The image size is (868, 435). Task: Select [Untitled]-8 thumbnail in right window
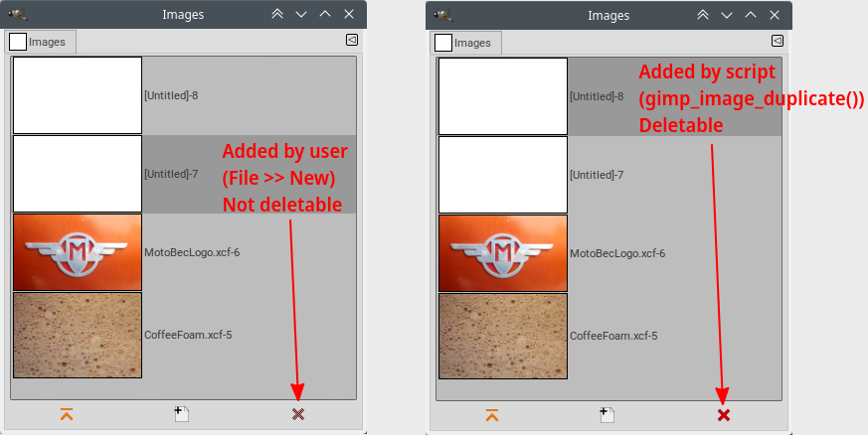tap(503, 96)
